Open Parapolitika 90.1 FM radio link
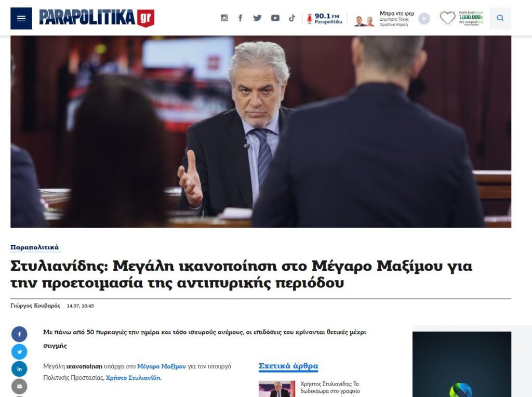 [324, 18]
